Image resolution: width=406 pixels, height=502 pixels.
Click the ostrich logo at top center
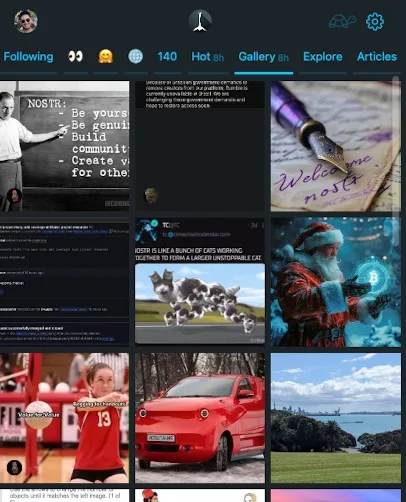pyautogui.click(x=200, y=21)
